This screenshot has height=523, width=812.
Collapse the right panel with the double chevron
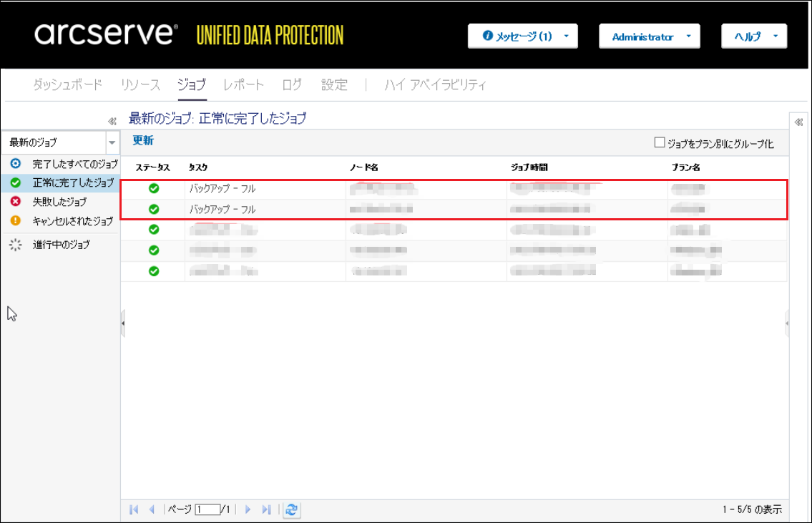pos(798,122)
